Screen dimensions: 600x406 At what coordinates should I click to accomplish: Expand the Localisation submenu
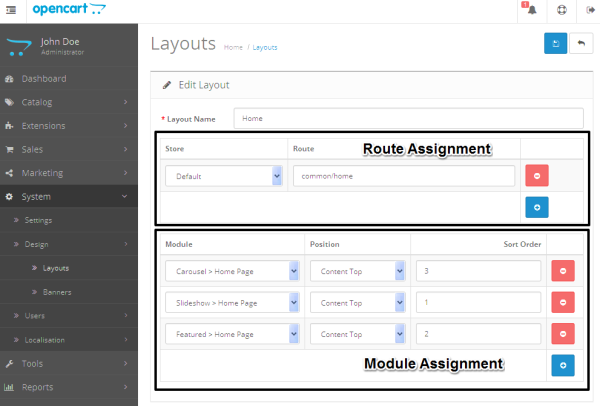69,340
